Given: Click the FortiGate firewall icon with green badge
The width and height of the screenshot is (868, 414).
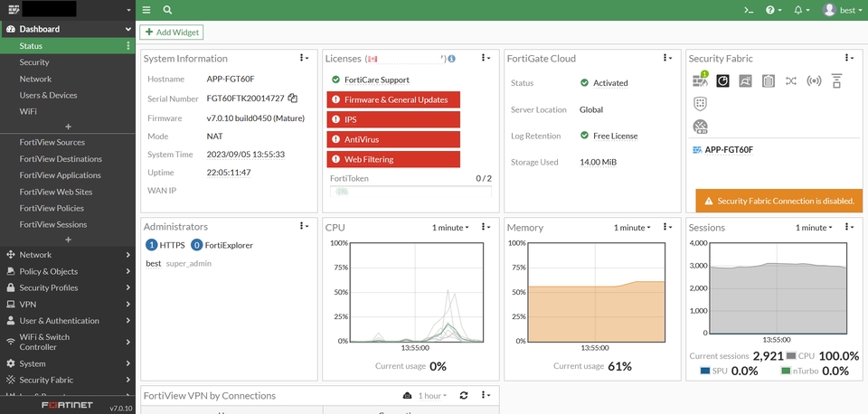Looking at the screenshot, I should click(x=700, y=80).
